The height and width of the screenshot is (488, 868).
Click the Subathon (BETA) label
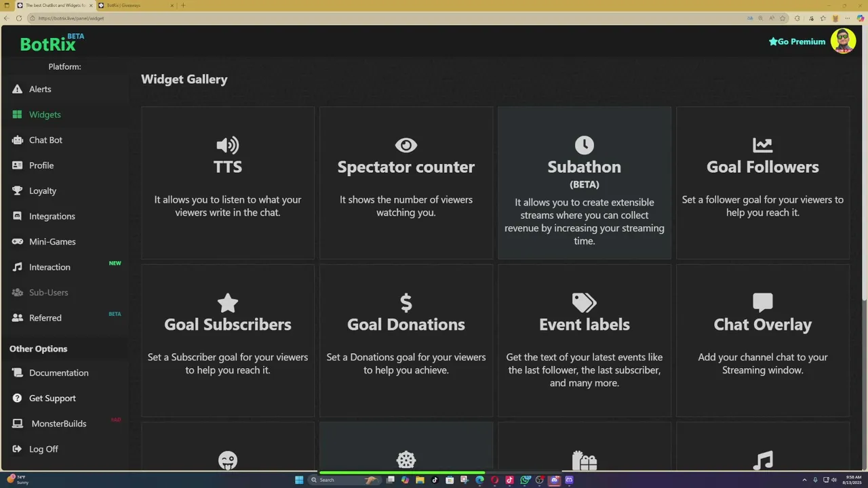click(x=584, y=184)
